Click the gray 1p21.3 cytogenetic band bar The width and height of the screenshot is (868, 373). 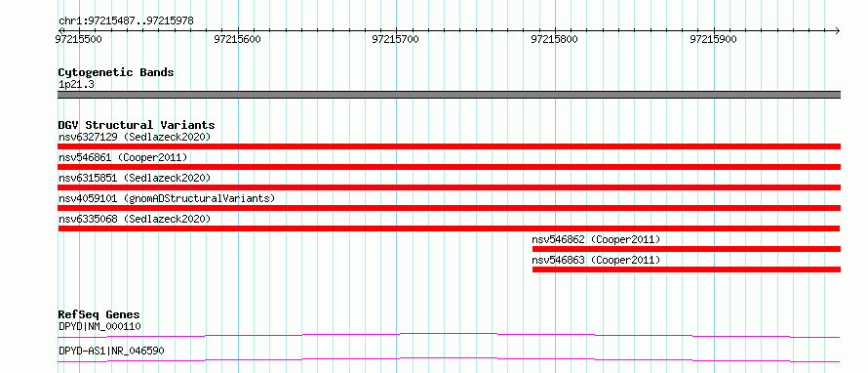[449, 95]
